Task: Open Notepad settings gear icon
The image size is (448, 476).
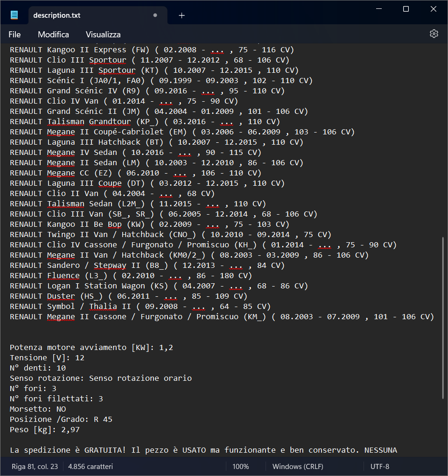Action: point(434,34)
